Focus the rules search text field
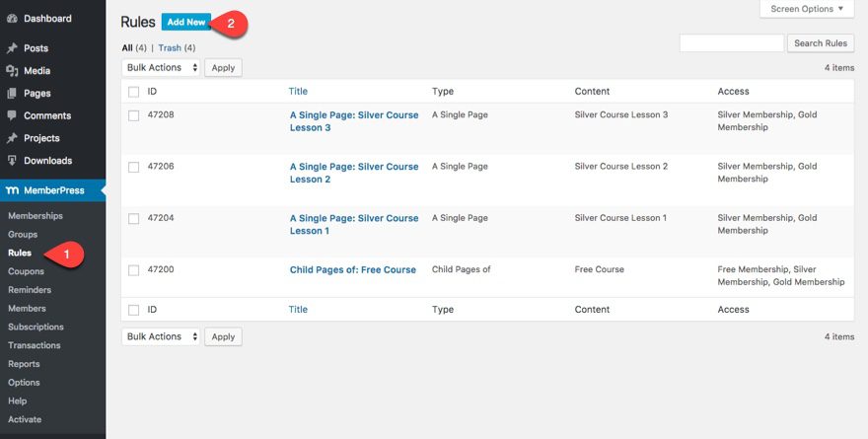Screen dimensions: 868x439 pyautogui.click(x=731, y=43)
